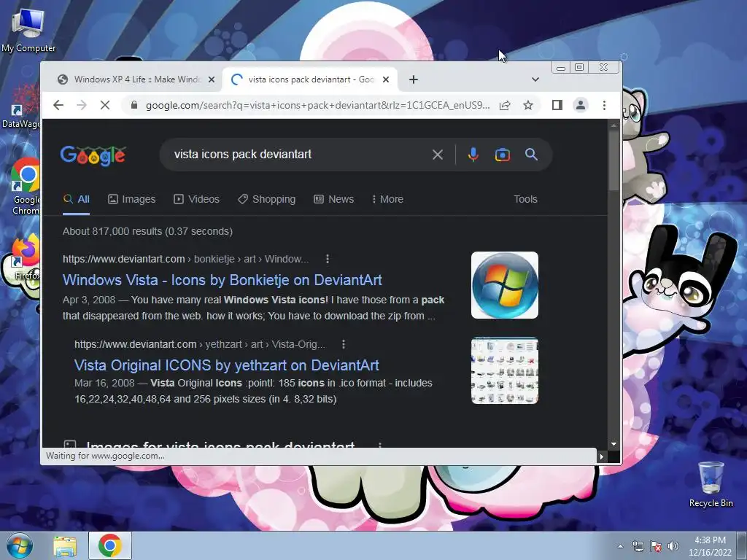747x560 pixels.
Task: Select the Firefox desktop shortcut
Action: pyautogui.click(x=26, y=257)
